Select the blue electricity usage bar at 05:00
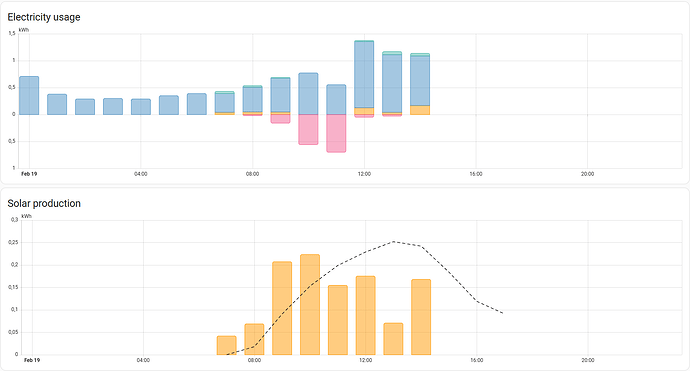This screenshot has width=690, height=371. pos(169,105)
